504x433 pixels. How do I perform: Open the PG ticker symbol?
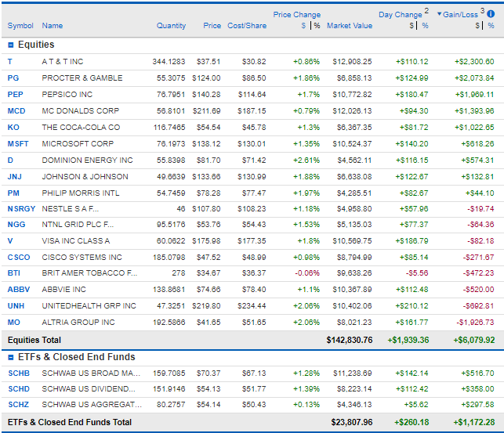click(13, 78)
